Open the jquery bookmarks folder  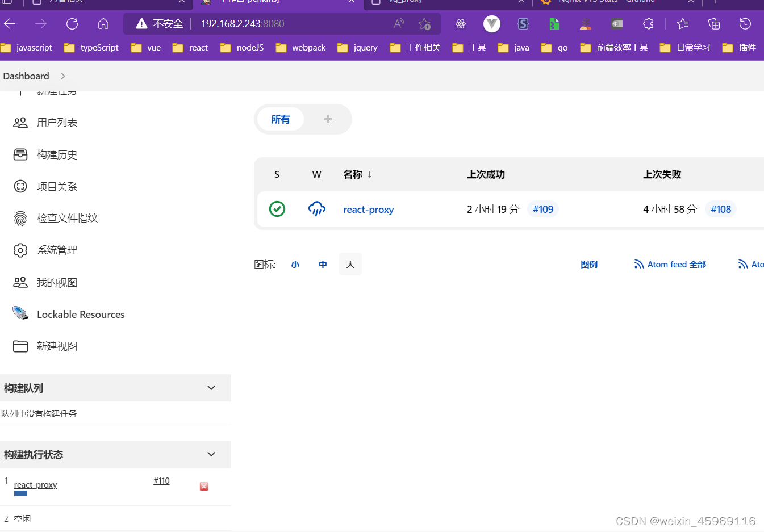tap(357, 48)
